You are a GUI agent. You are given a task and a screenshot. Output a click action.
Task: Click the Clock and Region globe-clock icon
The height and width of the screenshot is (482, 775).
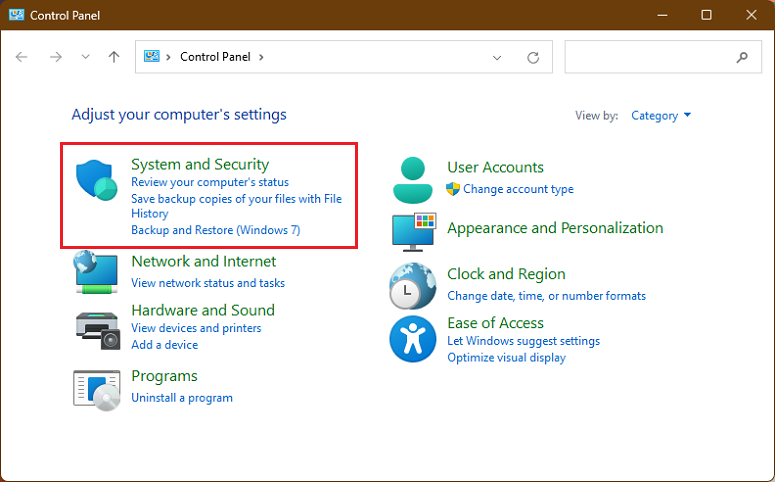[413, 286]
